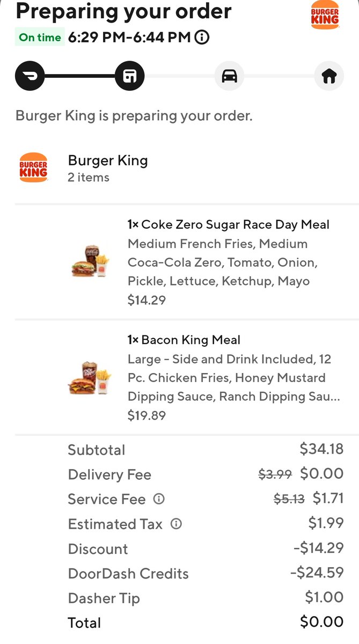Tap the home arrival step icon
359x644 pixels.
point(328,76)
